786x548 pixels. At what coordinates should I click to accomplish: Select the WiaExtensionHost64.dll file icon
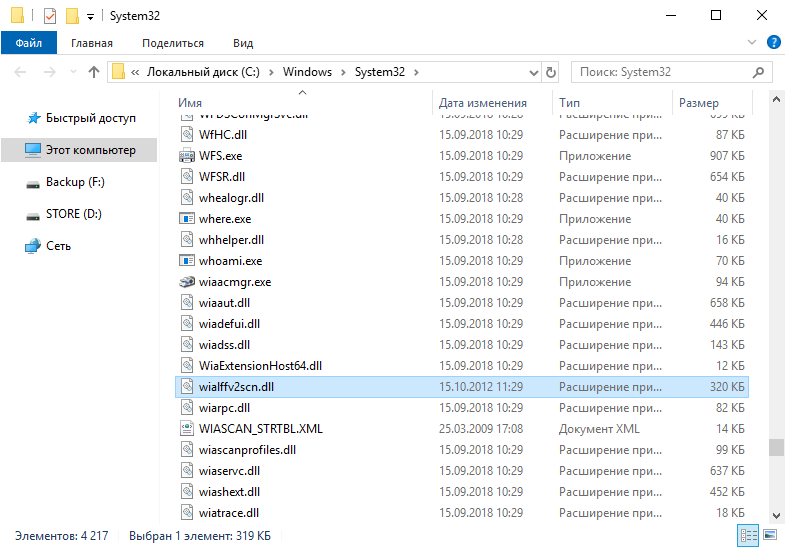point(187,366)
